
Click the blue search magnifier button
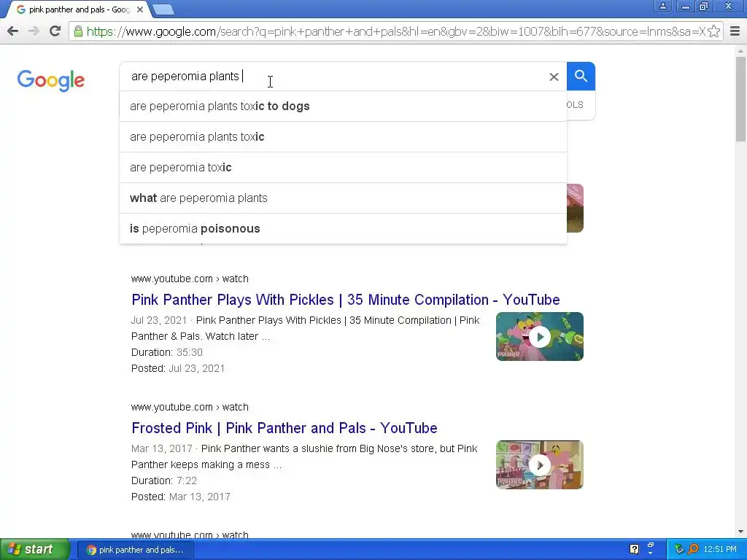[581, 76]
